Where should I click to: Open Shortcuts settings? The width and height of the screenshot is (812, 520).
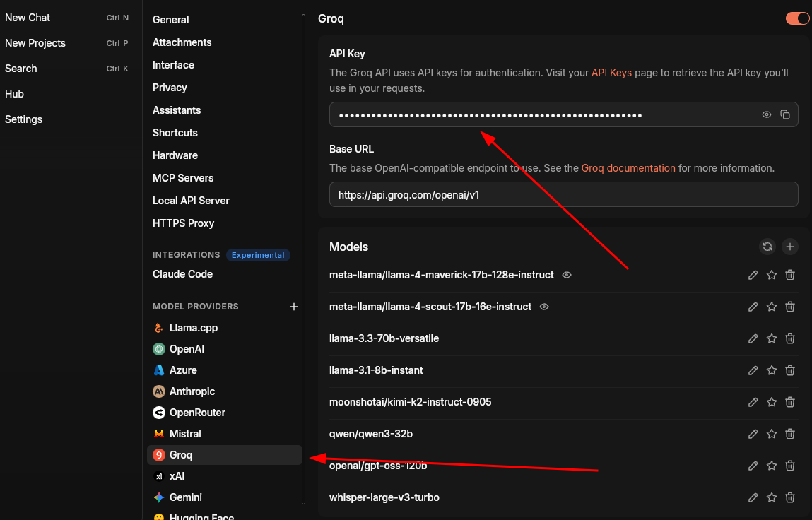(x=175, y=133)
